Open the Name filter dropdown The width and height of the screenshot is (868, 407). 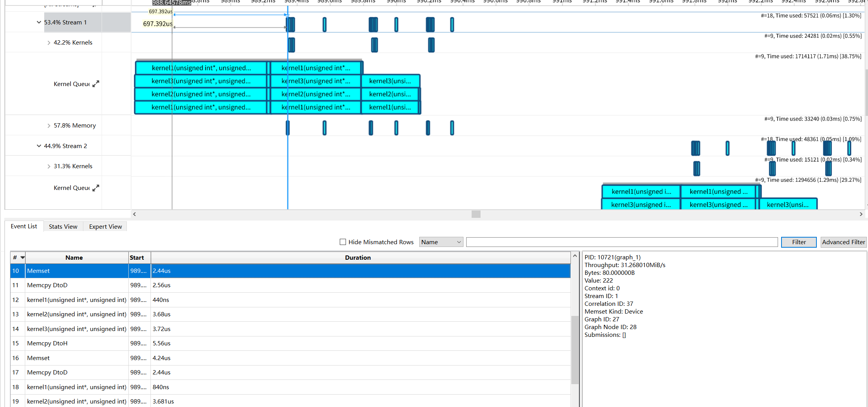[x=441, y=242]
